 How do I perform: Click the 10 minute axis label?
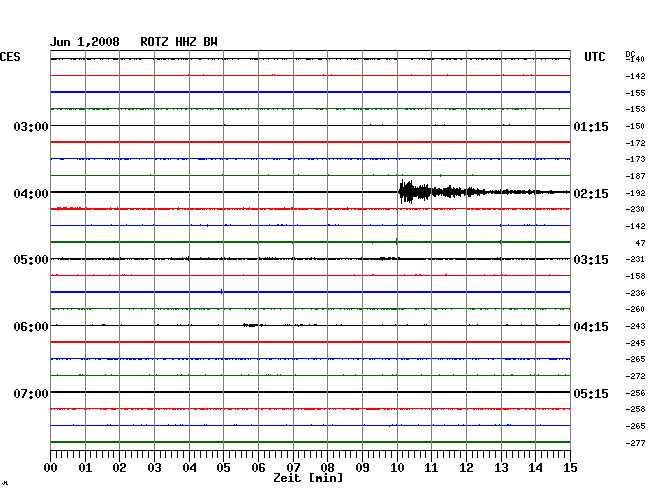click(397, 467)
